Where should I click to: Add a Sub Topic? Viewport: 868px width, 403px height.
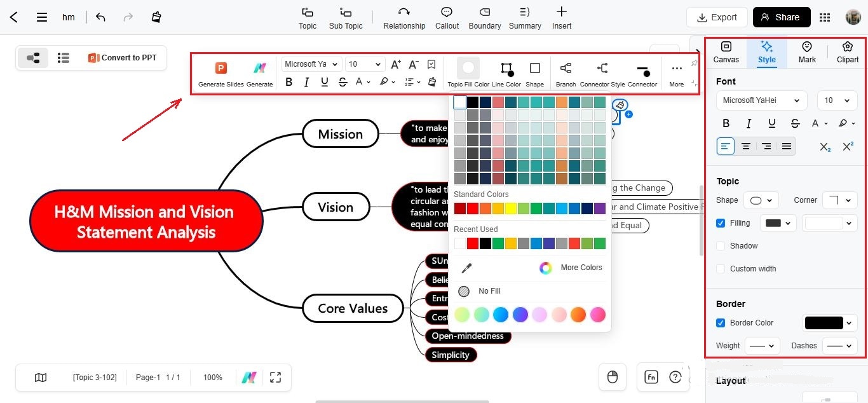(346, 18)
